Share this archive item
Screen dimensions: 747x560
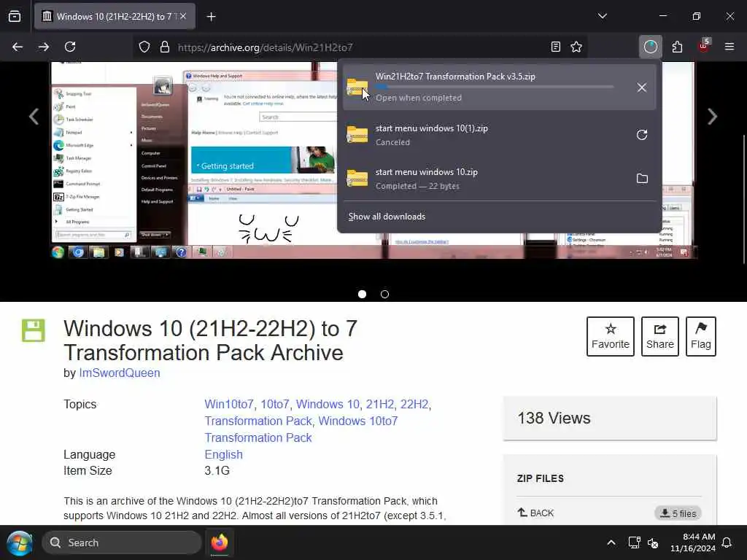coord(659,336)
